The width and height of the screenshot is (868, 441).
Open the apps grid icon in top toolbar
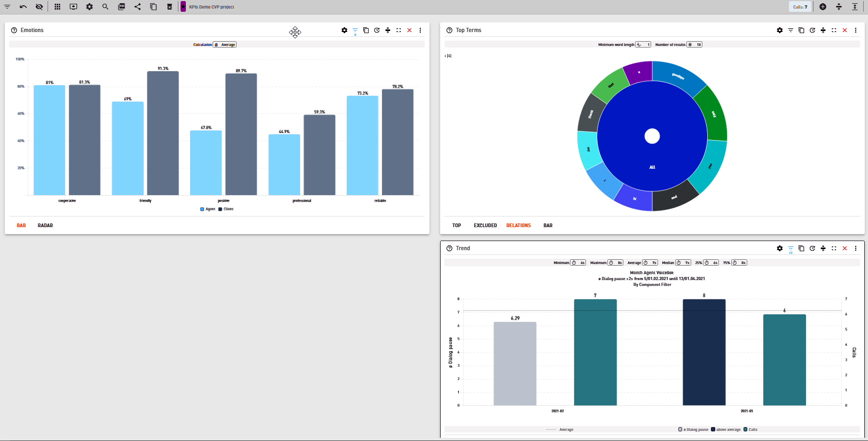[57, 7]
